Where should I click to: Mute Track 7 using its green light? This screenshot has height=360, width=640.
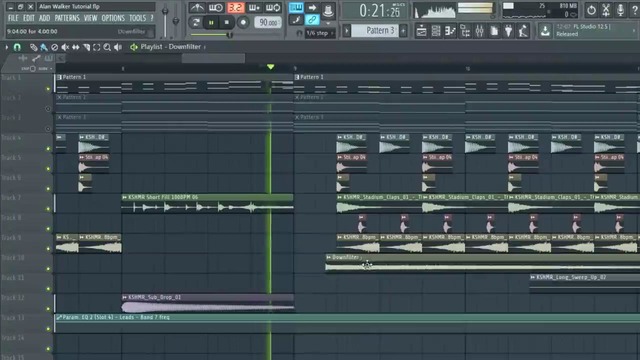(x=48, y=209)
